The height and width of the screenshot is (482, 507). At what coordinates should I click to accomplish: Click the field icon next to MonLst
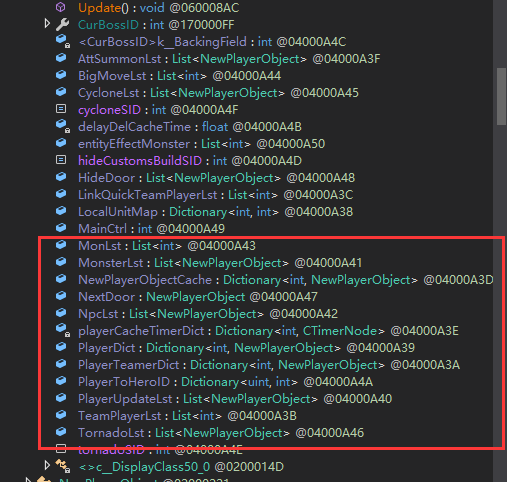[x=61, y=245]
